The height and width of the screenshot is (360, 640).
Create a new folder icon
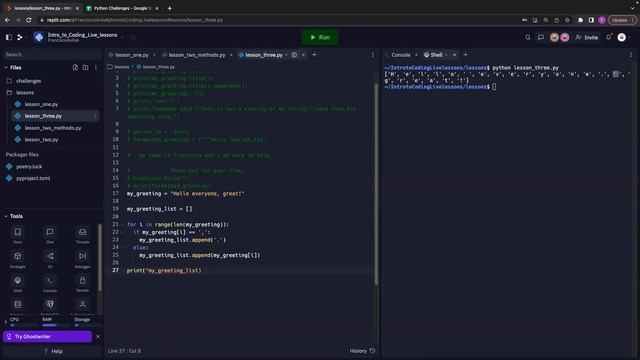click(85, 67)
